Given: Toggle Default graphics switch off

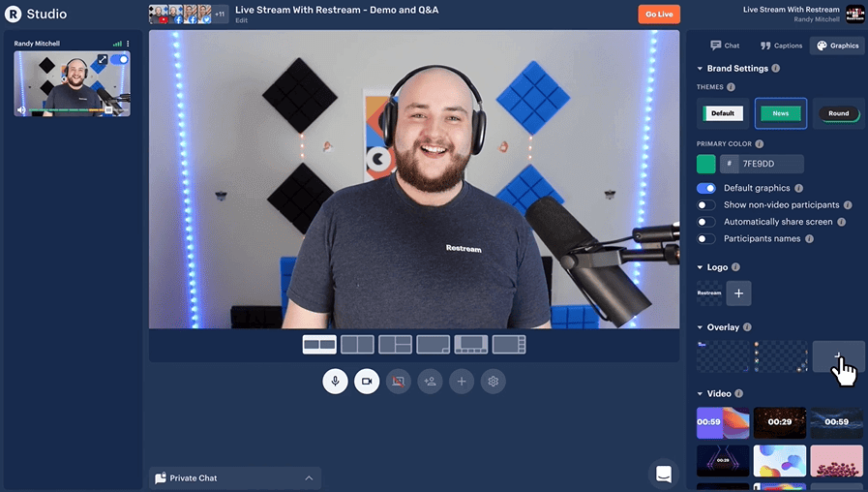Looking at the screenshot, I should click(705, 189).
